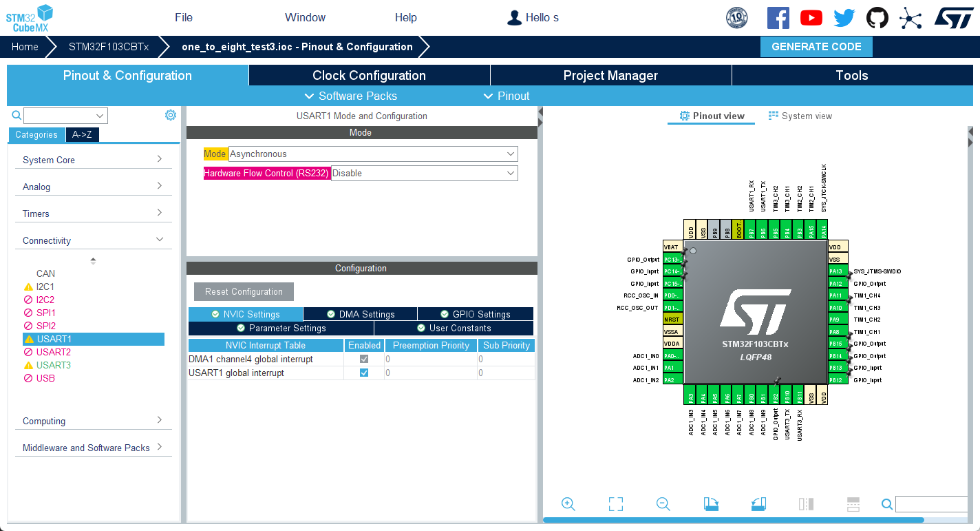Click the STM32F103CBTx breadcrumb
This screenshot has height=531, width=980.
109,47
